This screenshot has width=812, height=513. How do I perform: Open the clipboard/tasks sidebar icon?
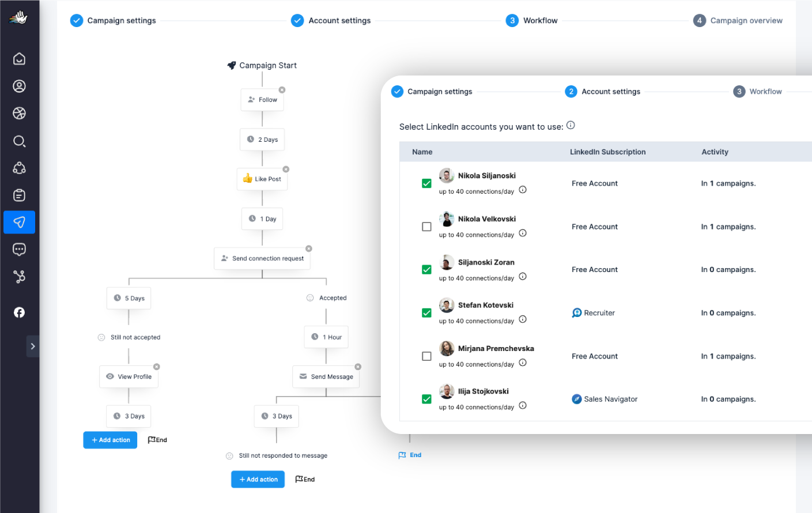click(x=19, y=195)
